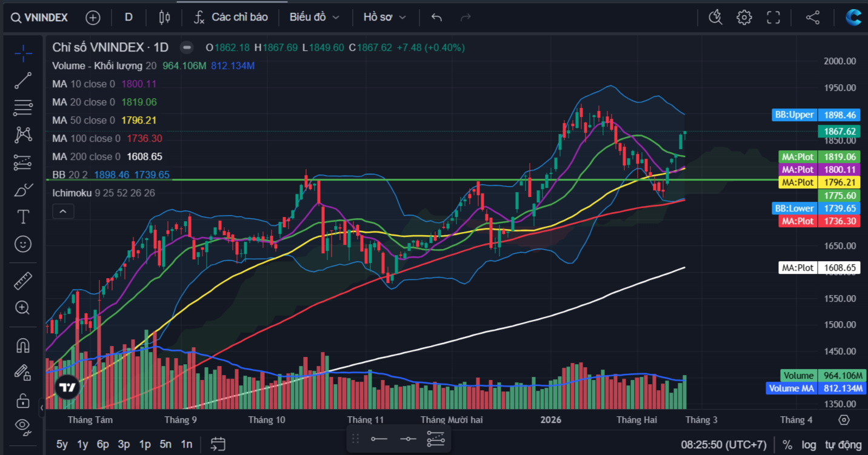
Task: Open the Hồ sơ dropdown menu
Action: 384,18
